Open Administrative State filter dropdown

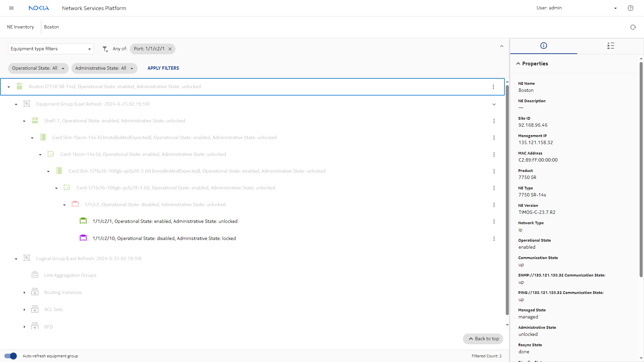(104, 68)
